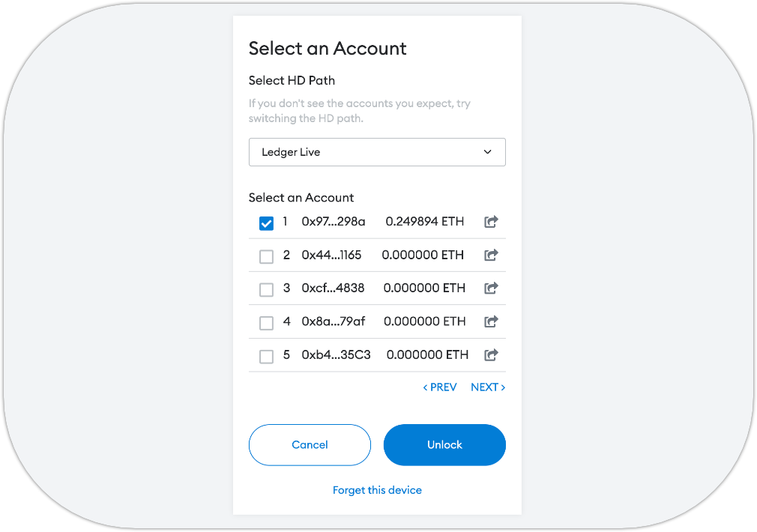Open explorer link icon for account 0x8a...79af
The width and height of the screenshot is (757, 532).
(491, 321)
